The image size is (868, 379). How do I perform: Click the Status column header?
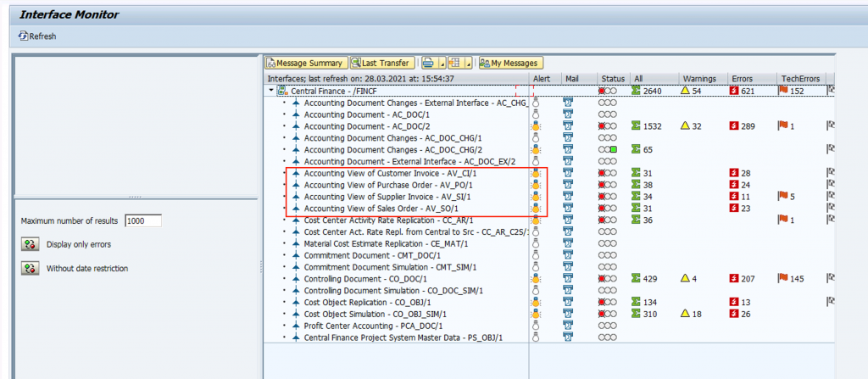pyautogui.click(x=614, y=79)
